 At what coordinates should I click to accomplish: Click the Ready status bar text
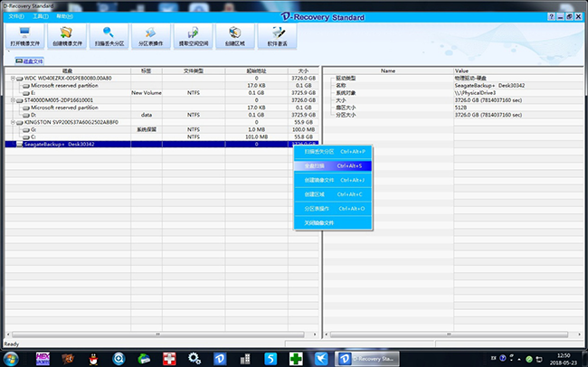12,344
